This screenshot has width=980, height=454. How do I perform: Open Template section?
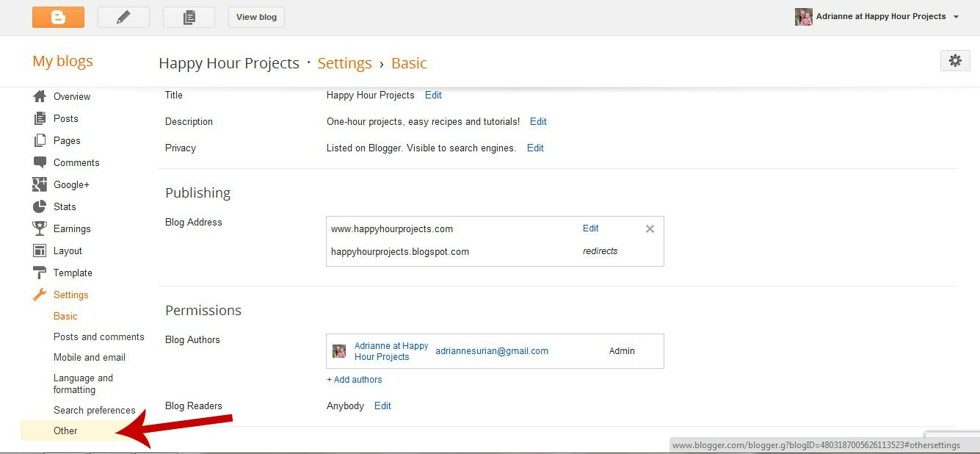73,273
